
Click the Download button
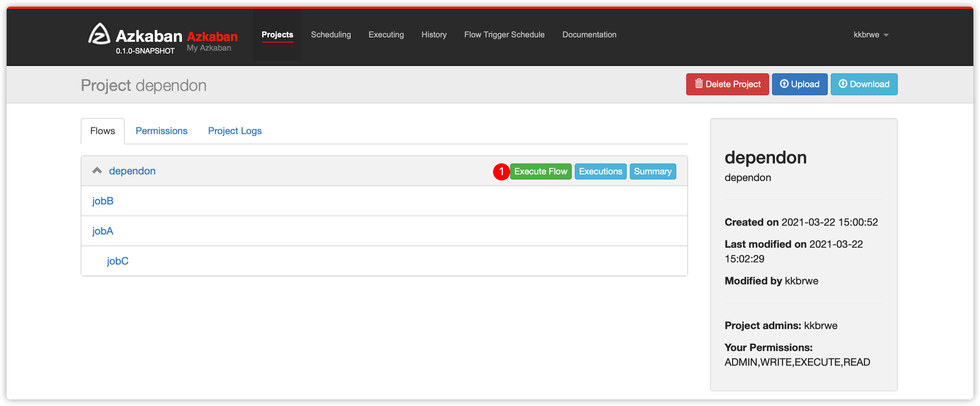point(864,84)
